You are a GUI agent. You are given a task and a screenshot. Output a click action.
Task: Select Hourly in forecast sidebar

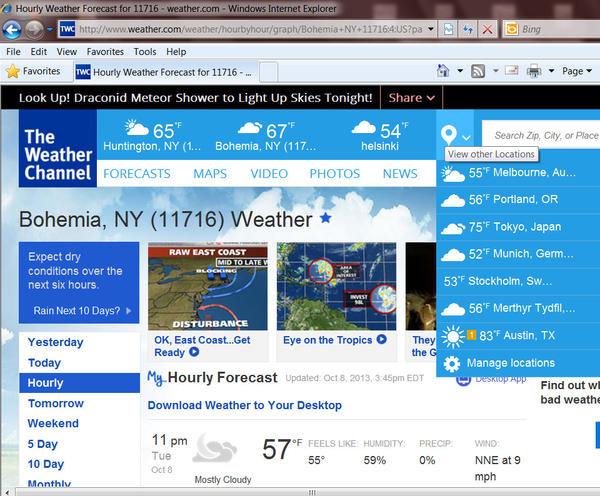point(80,383)
